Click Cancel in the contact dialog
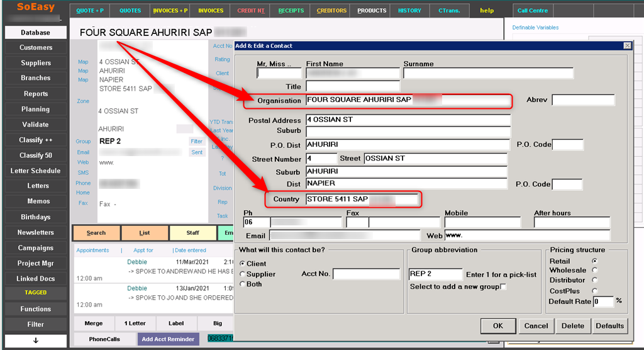 pyautogui.click(x=536, y=325)
